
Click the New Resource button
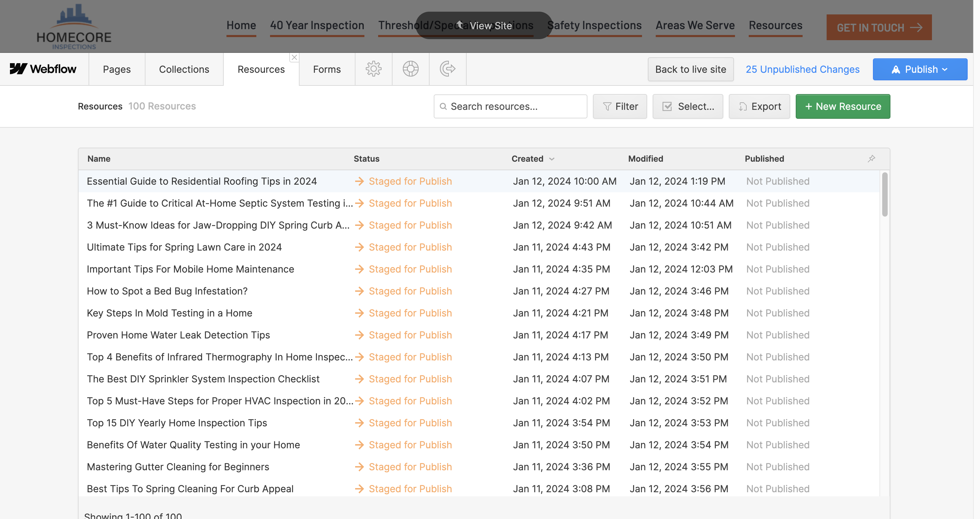[x=843, y=106]
